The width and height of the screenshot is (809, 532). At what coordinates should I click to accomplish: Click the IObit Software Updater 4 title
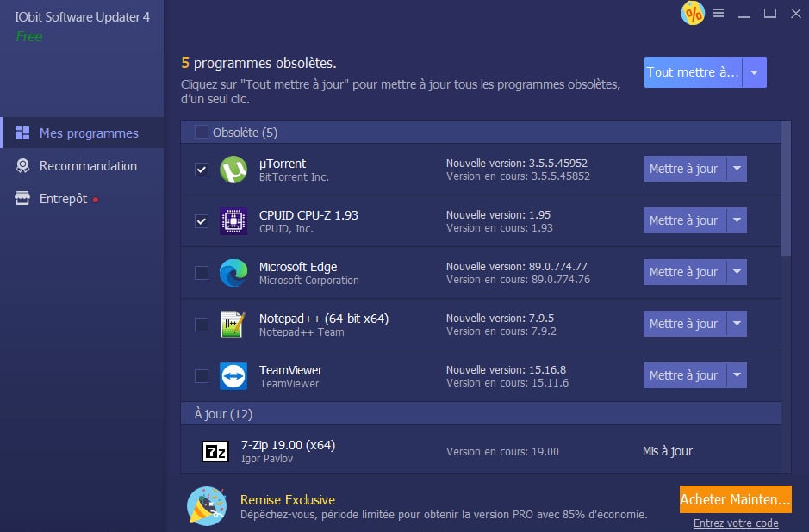pyautogui.click(x=82, y=17)
